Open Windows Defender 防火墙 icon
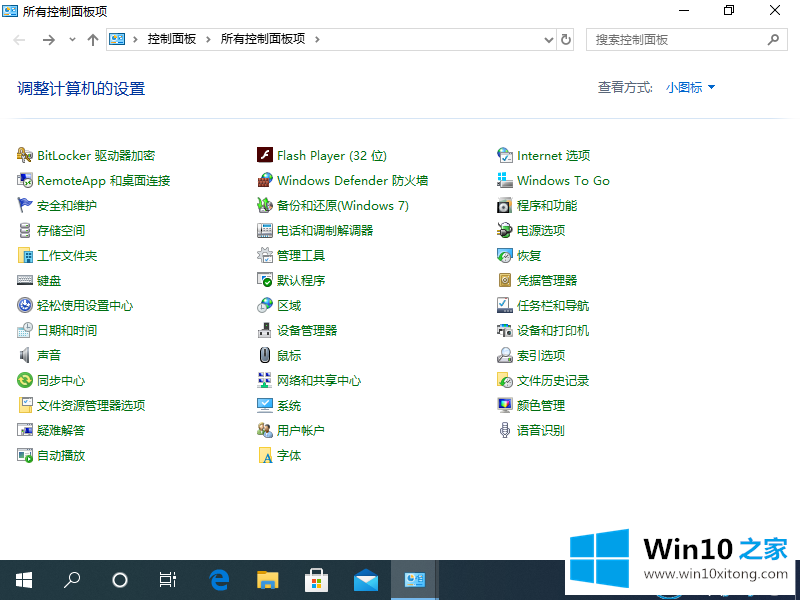The image size is (800, 600). click(265, 180)
